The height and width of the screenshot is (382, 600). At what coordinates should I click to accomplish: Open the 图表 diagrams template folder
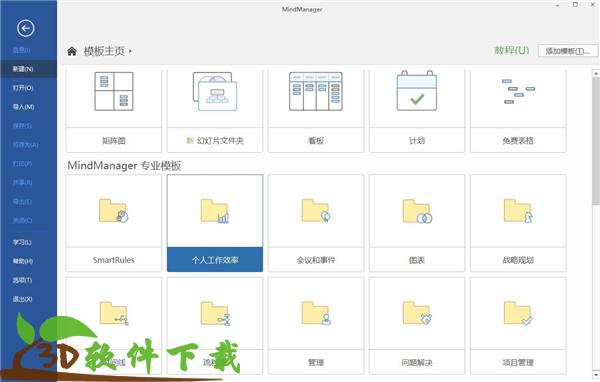[x=417, y=223]
